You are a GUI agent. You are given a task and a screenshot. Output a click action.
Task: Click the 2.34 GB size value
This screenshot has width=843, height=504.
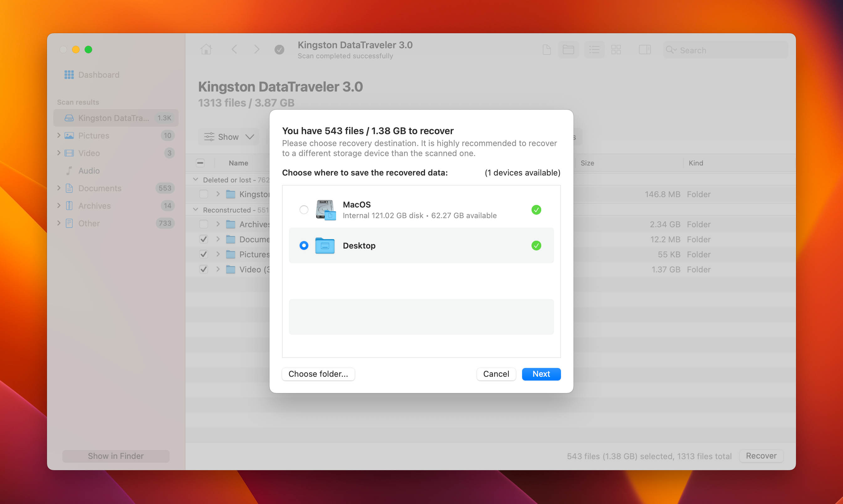[x=665, y=224]
